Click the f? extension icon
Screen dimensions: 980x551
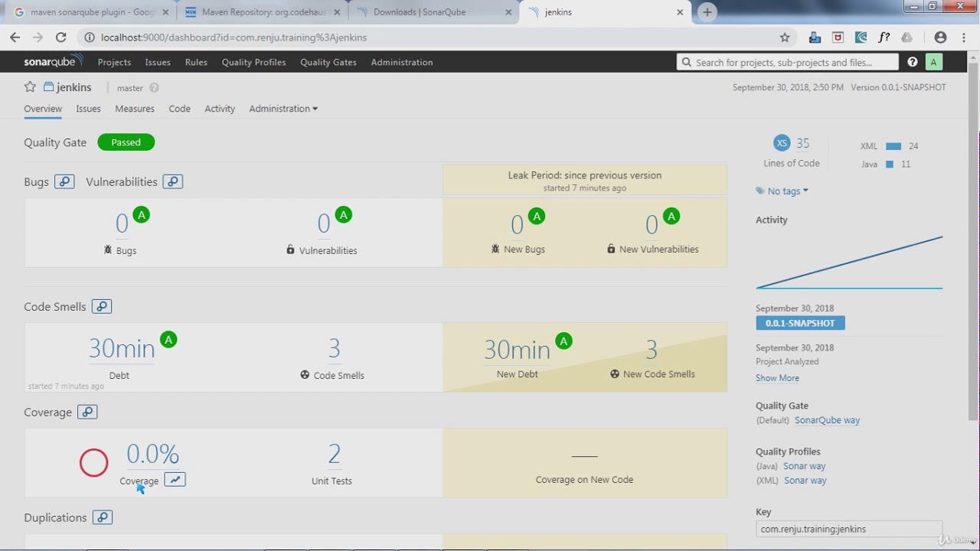(884, 37)
